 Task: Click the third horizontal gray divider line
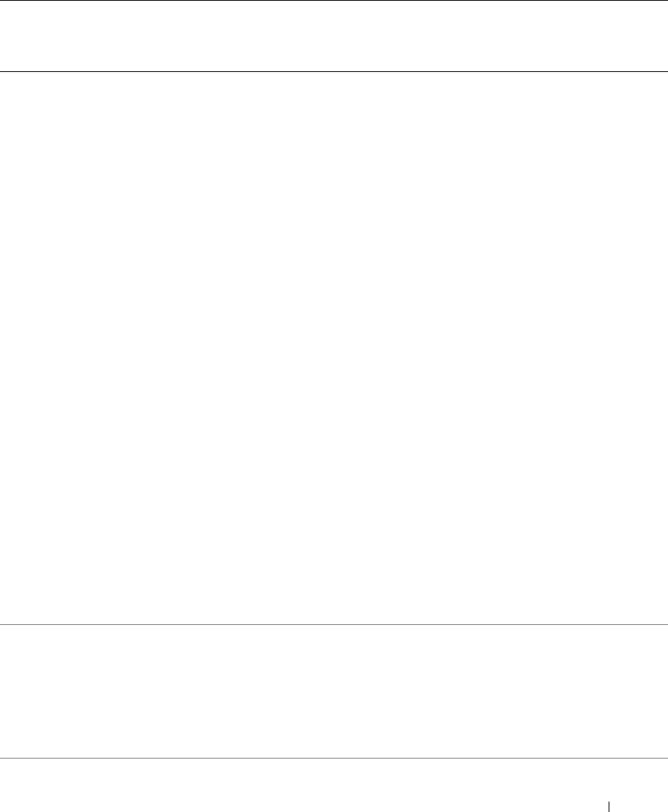[x=334, y=625]
